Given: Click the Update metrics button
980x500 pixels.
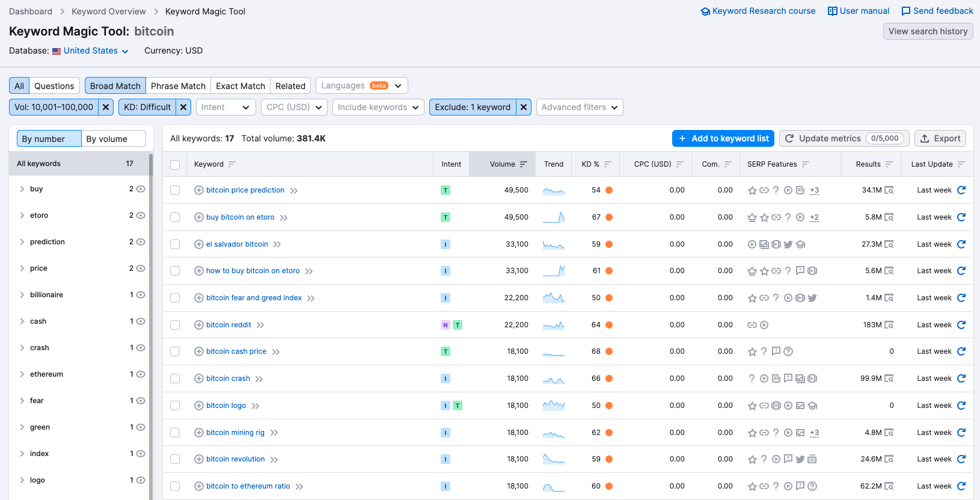Looking at the screenshot, I should pyautogui.click(x=845, y=138).
